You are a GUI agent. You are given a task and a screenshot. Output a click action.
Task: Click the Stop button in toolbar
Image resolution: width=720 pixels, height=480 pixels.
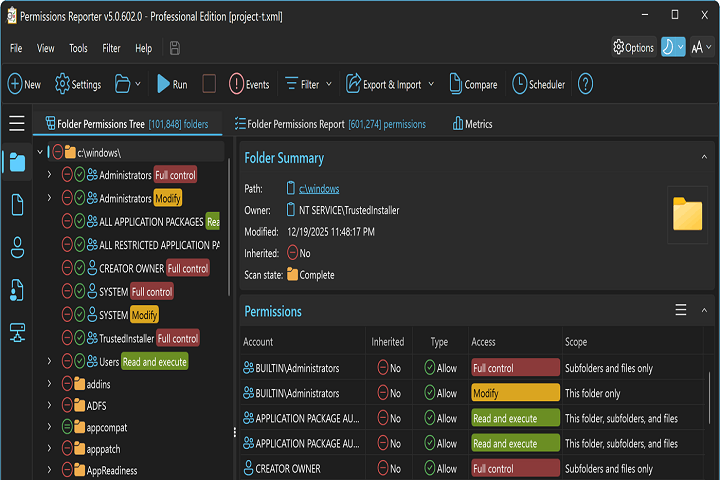click(x=209, y=85)
